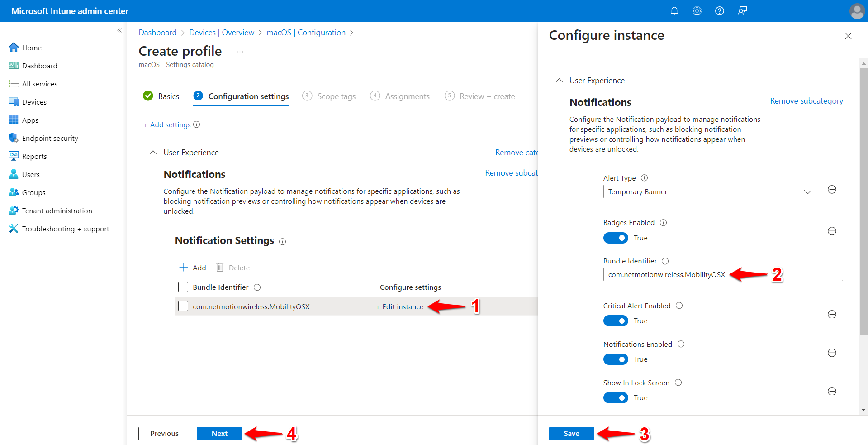Open Groups in sidebar
Screen dimensions: 868x445
pos(34,192)
